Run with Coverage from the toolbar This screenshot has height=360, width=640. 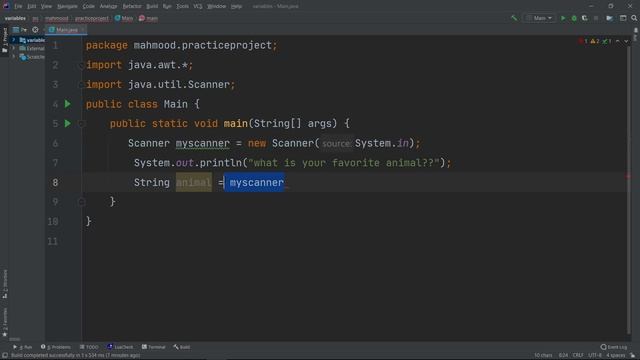coord(585,18)
